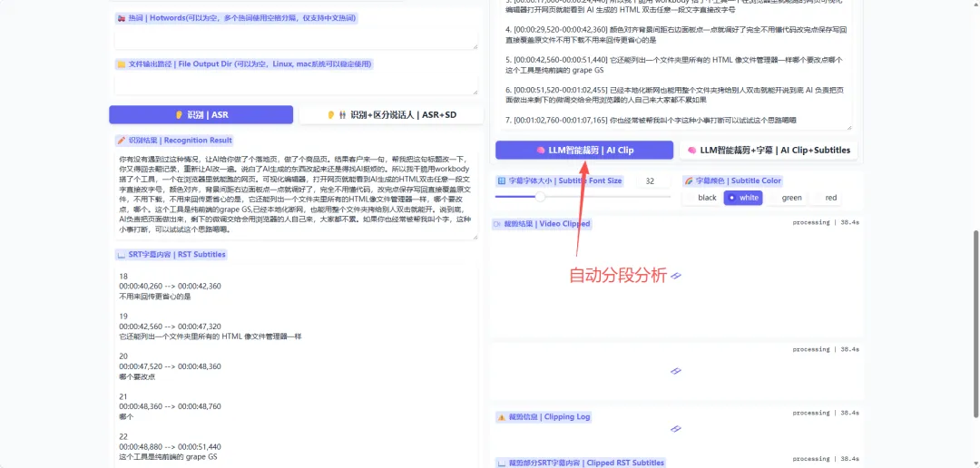Click the folder icon beside File Output Dir
Image resolution: width=980 pixels, height=468 pixels.
tap(122, 63)
